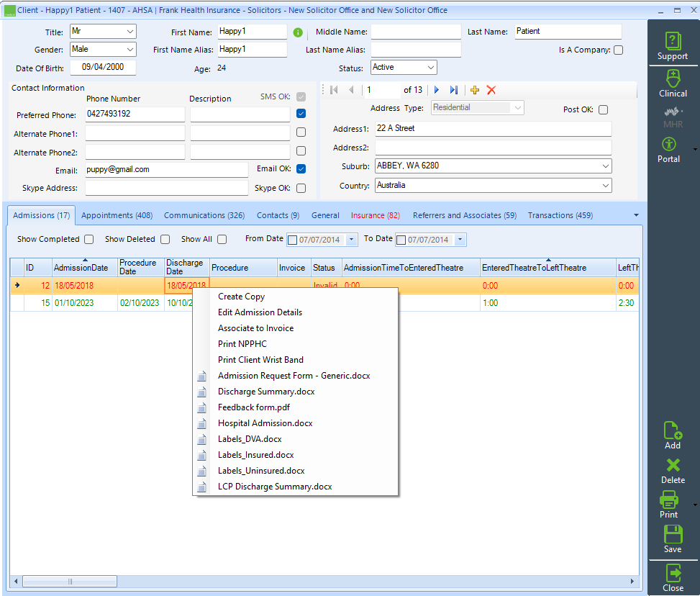Toggle the Email OK checkbox
700x596 pixels.
coord(301,169)
